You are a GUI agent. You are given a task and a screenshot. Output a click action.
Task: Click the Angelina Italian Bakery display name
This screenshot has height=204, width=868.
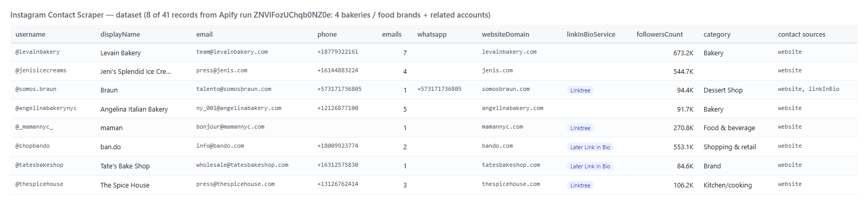tap(134, 109)
